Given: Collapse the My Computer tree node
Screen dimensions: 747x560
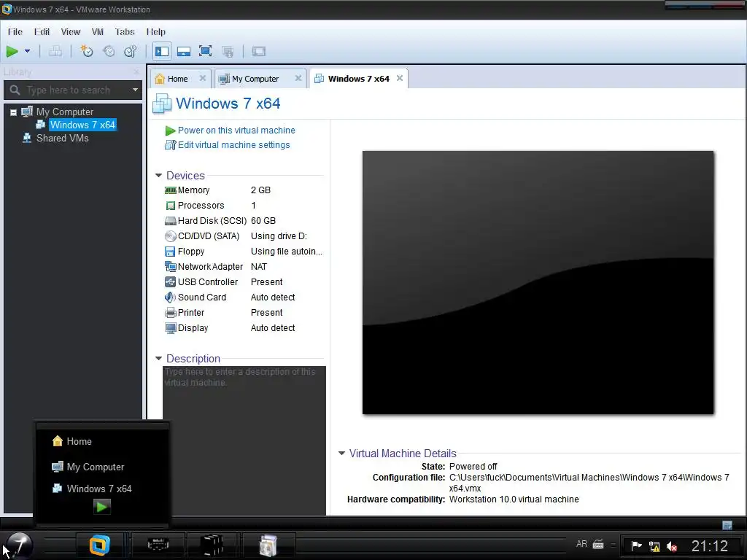Looking at the screenshot, I should click(13, 112).
